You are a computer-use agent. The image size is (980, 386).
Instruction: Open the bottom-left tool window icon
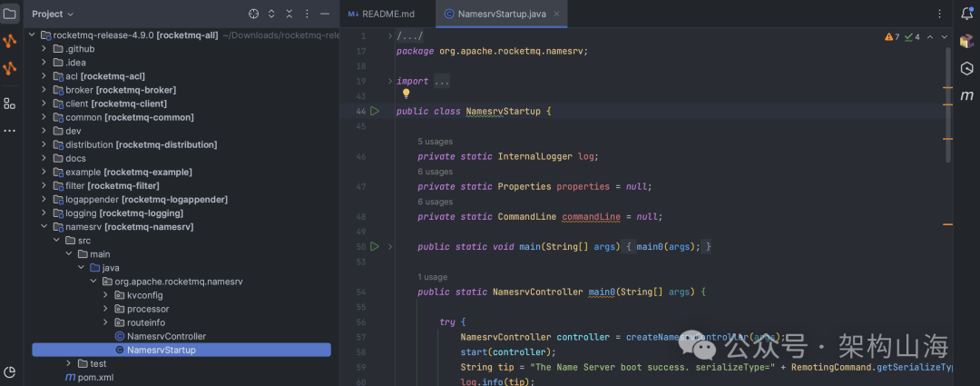(x=9, y=372)
